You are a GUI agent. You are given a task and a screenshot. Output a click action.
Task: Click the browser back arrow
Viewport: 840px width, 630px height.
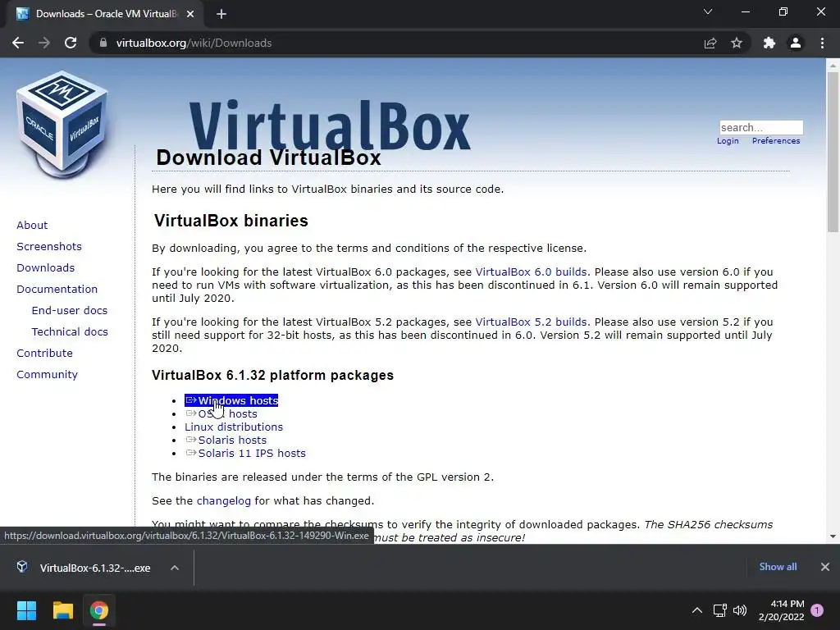18,43
